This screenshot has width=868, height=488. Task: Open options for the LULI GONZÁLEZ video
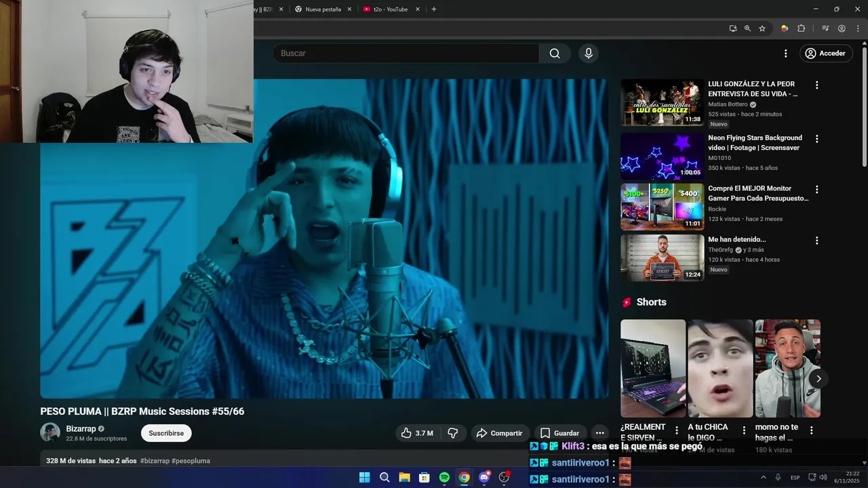(816, 85)
